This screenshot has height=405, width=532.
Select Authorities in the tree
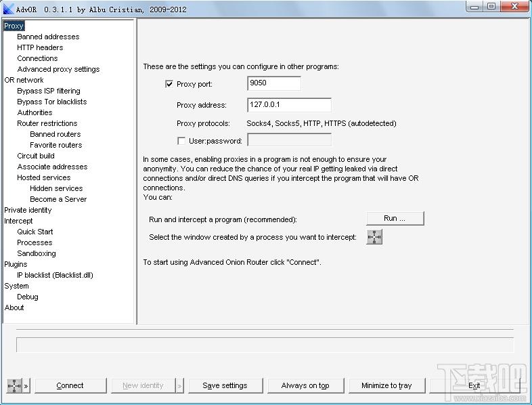(x=35, y=112)
